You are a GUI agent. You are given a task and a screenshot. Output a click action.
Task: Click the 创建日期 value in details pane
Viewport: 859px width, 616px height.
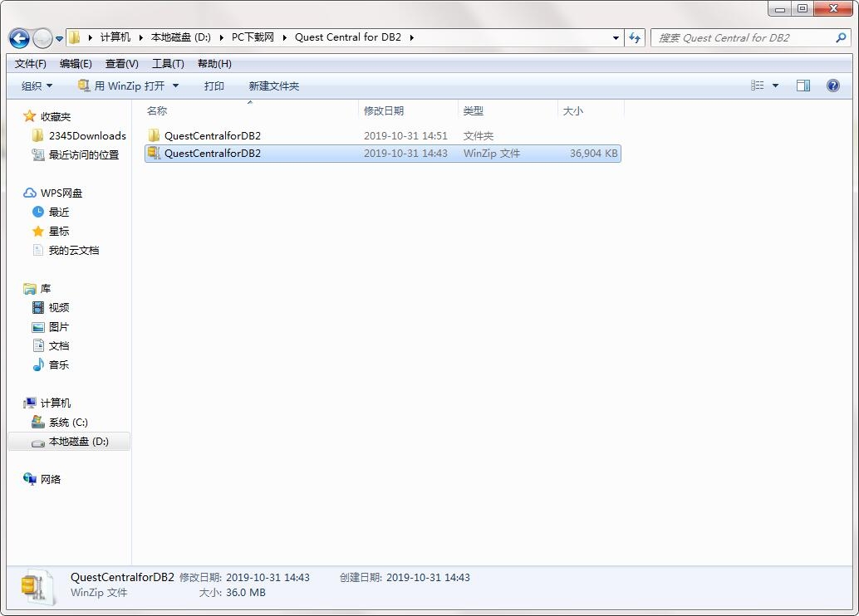point(428,577)
